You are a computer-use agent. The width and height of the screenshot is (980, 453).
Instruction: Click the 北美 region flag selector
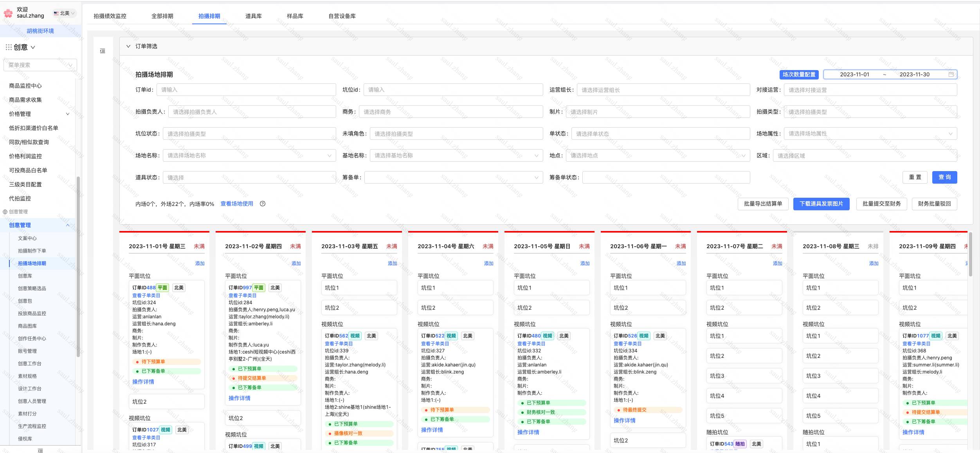65,13
